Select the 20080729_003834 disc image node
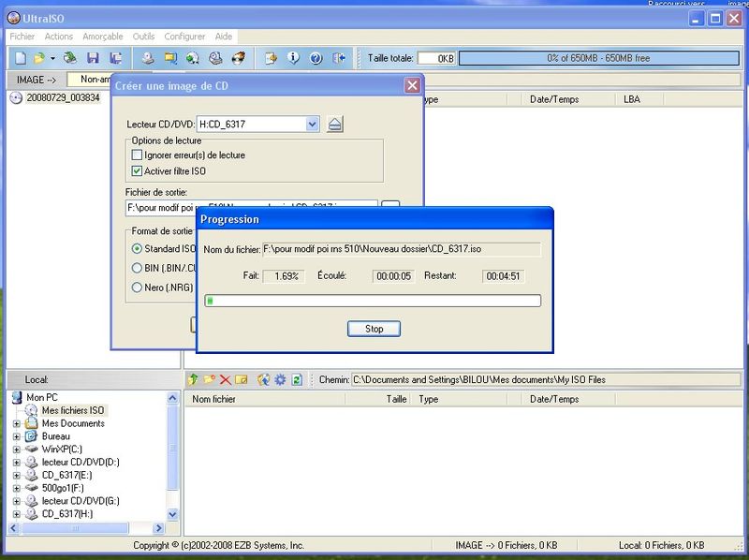The height and width of the screenshot is (560, 749). tap(63, 98)
